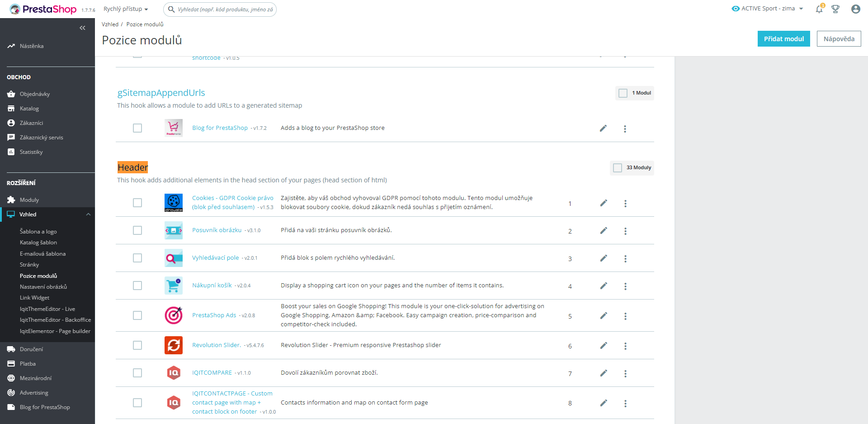Open the user profile avatar icon

tap(855, 9)
